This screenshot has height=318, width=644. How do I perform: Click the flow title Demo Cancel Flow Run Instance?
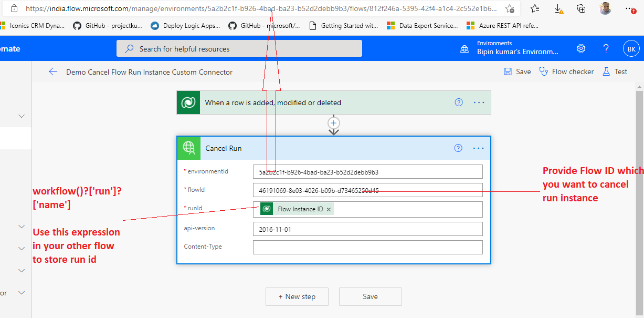(149, 72)
